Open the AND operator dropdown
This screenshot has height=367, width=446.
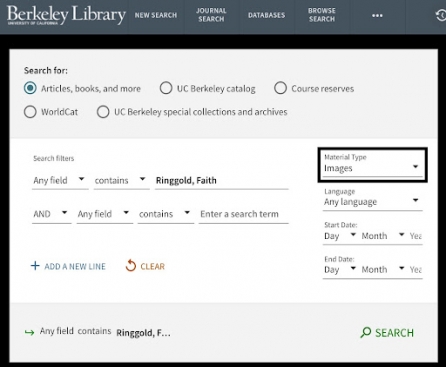pyautogui.click(x=51, y=214)
